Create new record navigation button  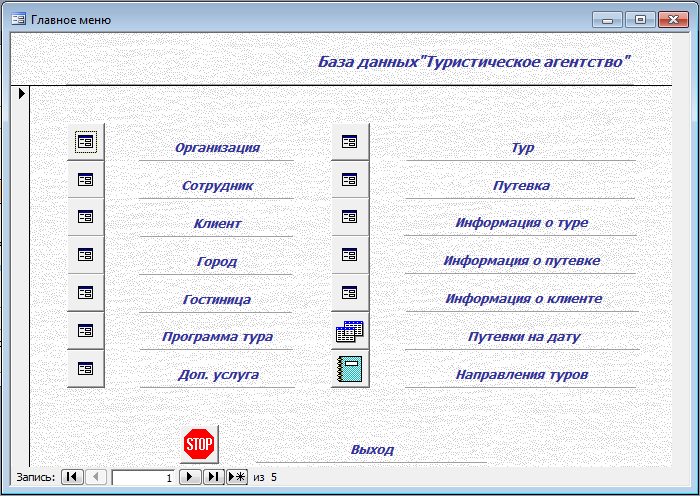pyautogui.click(x=237, y=477)
